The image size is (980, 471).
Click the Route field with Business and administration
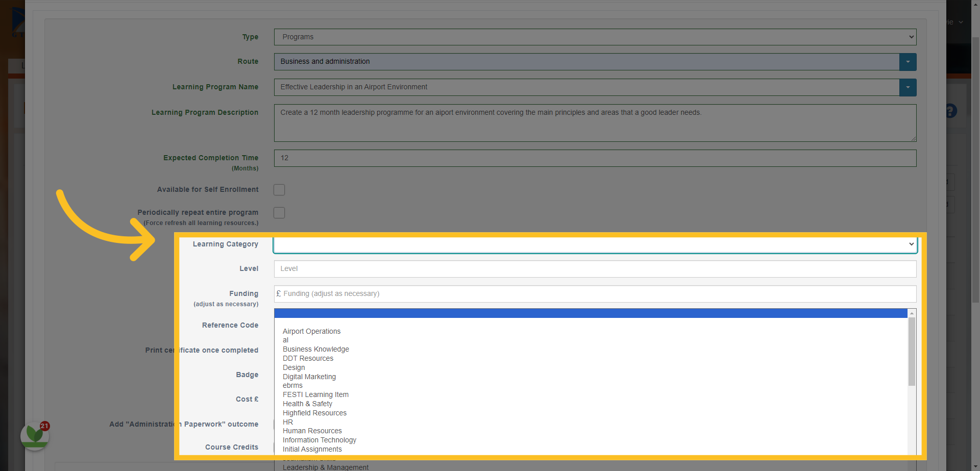[586, 62]
